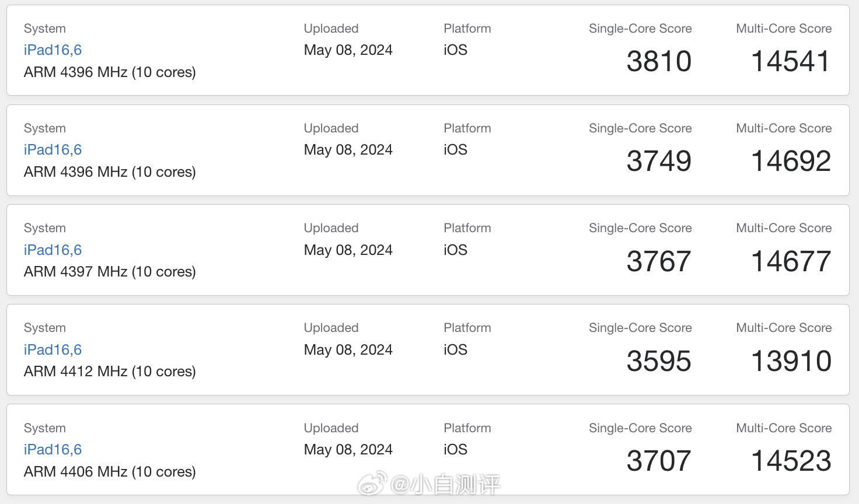The height and width of the screenshot is (504, 859).
Task: Open the iPad16,6 link scoring 3810 single-core
Action: coord(53,50)
